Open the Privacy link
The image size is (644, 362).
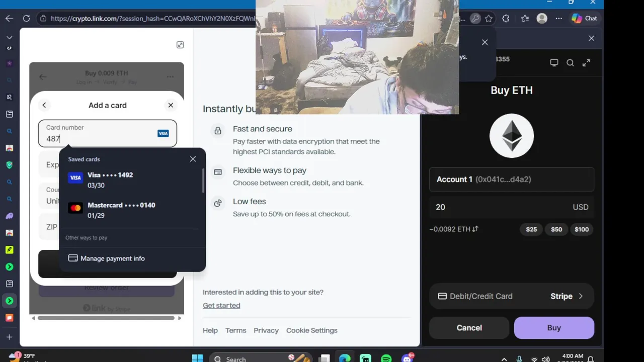(x=266, y=330)
